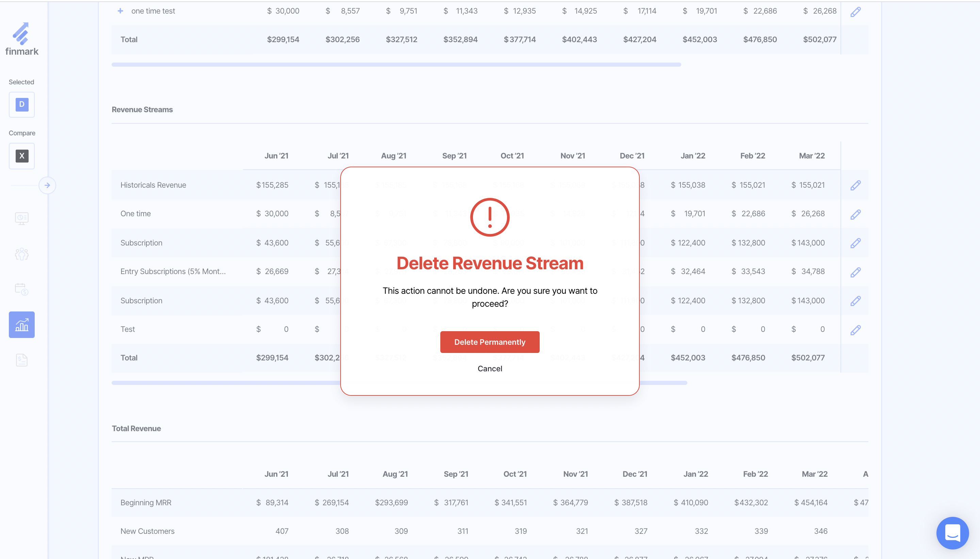
Task: Open the Compare scenario X selector
Action: click(21, 156)
